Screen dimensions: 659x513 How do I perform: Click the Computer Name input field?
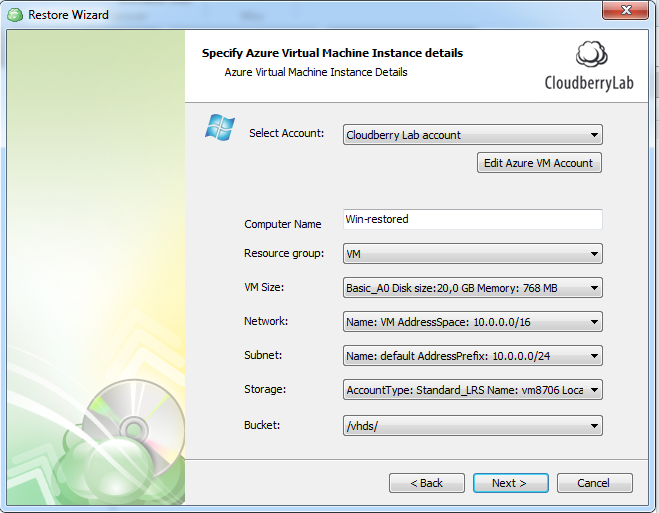pos(472,219)
